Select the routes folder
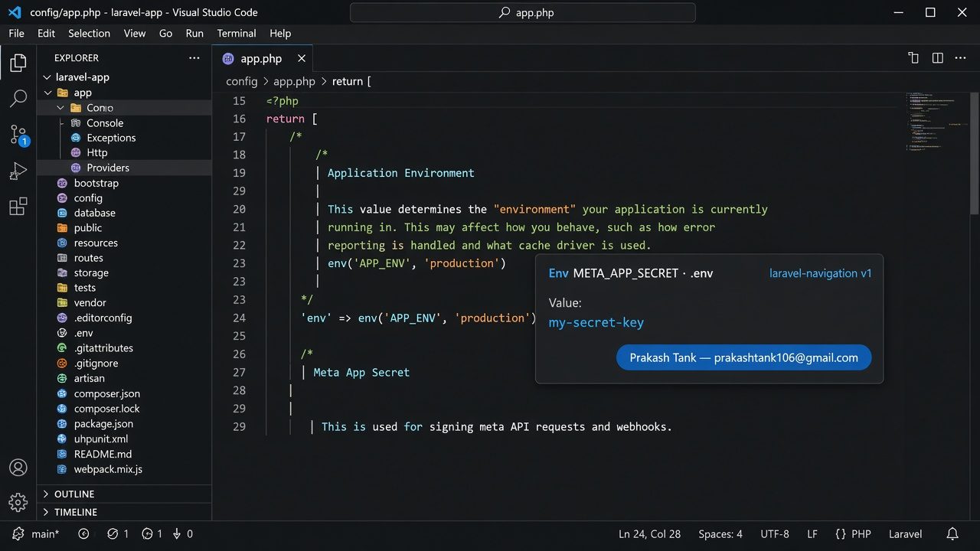Image resolution: width=980 pixels, height=551 pixels. [x=89, y=258]
